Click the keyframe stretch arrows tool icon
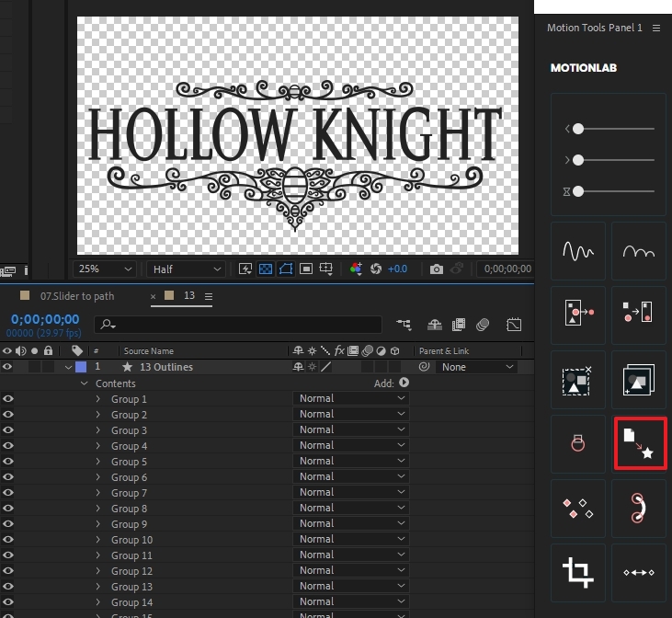672x618 pixels. (x=639, y=573)
